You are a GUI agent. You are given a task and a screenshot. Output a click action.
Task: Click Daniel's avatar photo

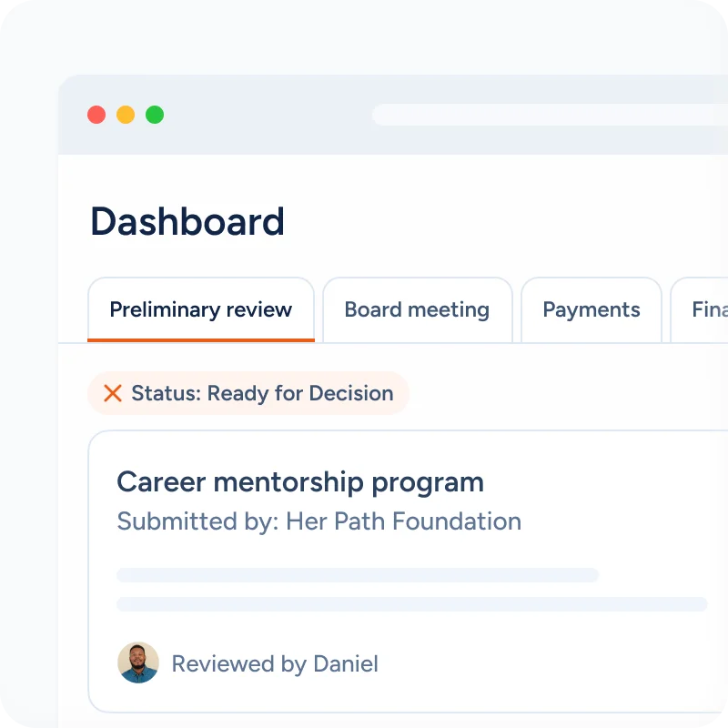(x=138, y=663)
